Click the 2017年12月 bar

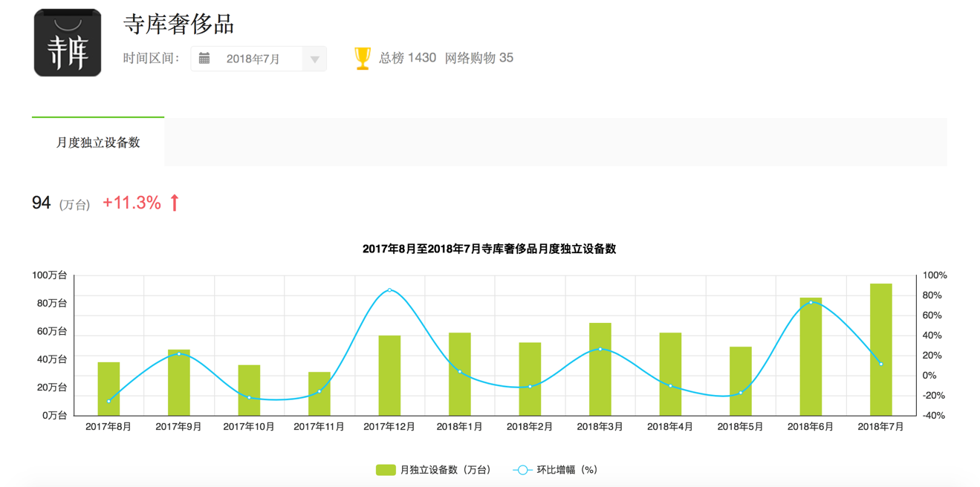389,376
